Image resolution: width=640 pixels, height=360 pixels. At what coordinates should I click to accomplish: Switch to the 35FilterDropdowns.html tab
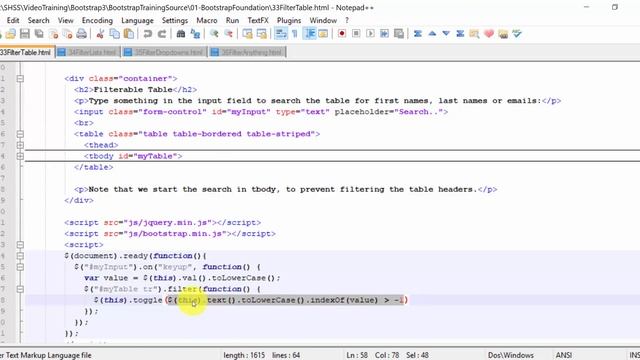164,52
